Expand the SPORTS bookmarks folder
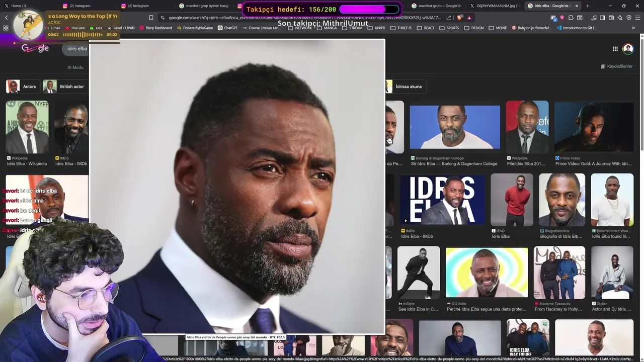The height and width of the screenshot is (362, 644). [449, 28]
